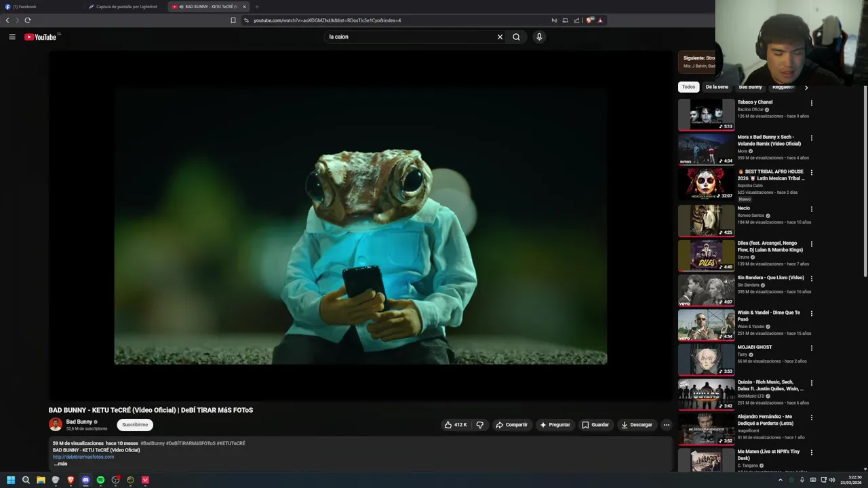Open File Explorer from the taskbar
The image size is (868, 488).
coord(41,480)
